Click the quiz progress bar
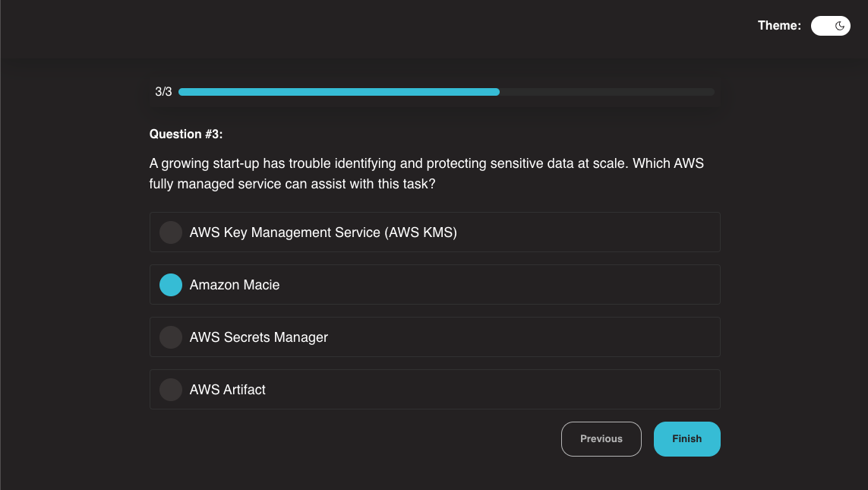 [x=447, y=92]
